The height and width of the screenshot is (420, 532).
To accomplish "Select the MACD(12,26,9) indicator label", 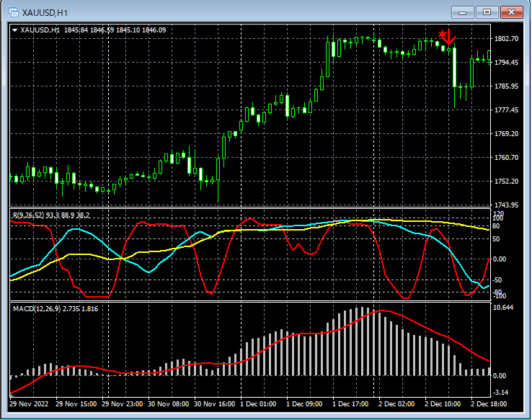I will pos(56,309).
